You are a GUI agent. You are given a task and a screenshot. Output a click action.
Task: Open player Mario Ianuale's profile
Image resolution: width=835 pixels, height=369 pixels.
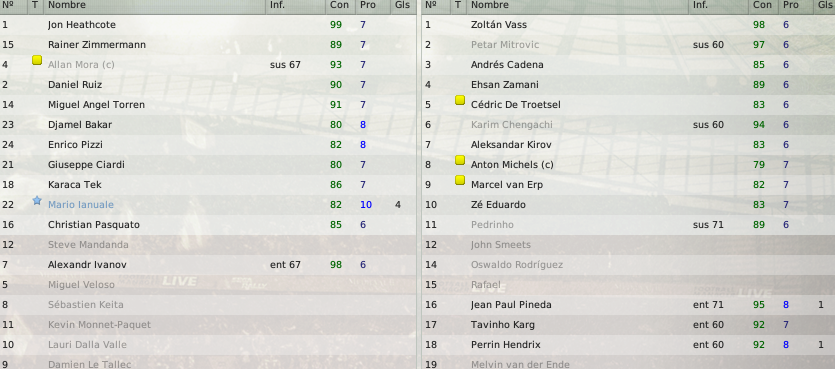tap(80, 204)
